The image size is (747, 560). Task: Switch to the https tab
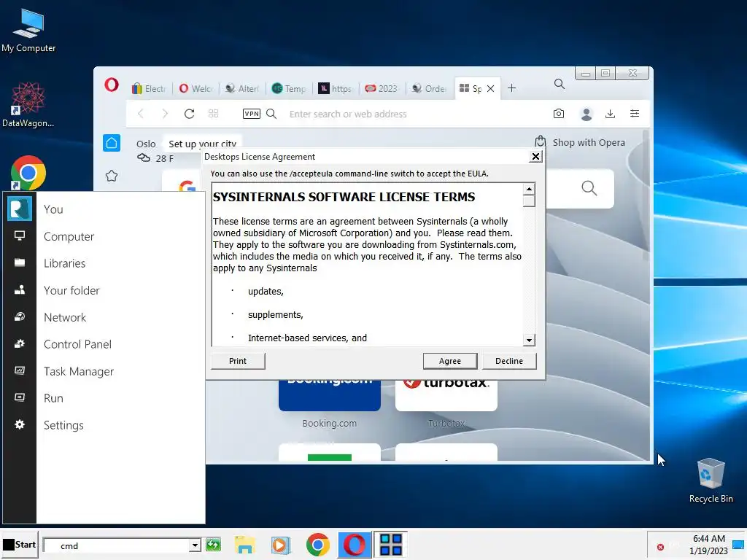click(336, 88)
